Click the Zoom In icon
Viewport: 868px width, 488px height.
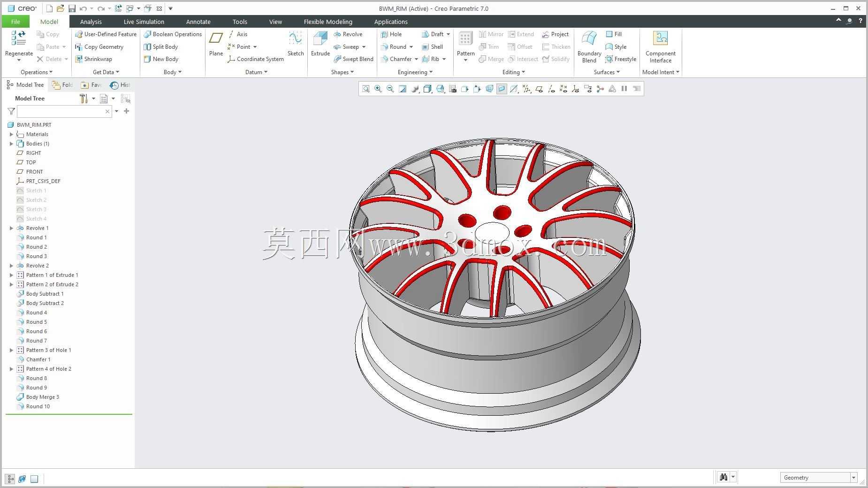coord(378,89)
